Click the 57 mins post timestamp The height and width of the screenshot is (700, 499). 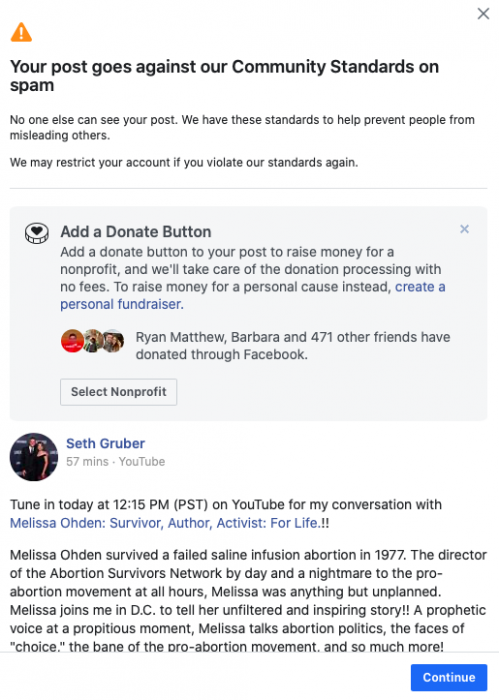pos(87,462)
